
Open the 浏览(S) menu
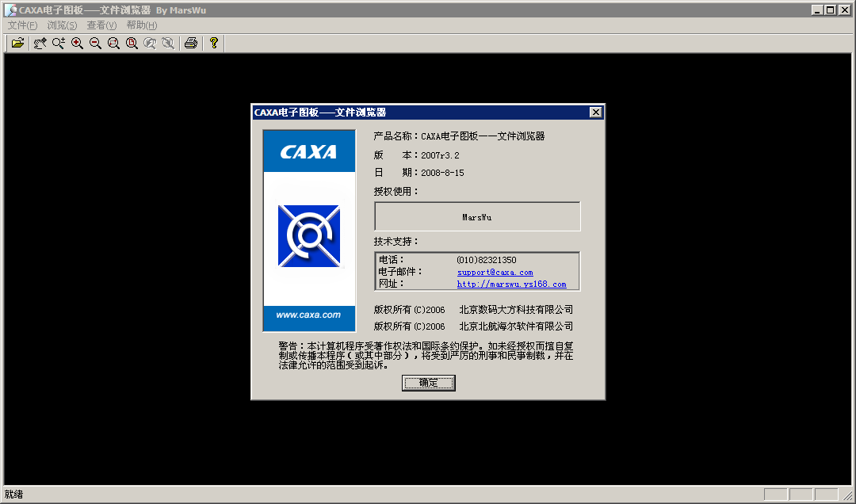tap(61, 25)
